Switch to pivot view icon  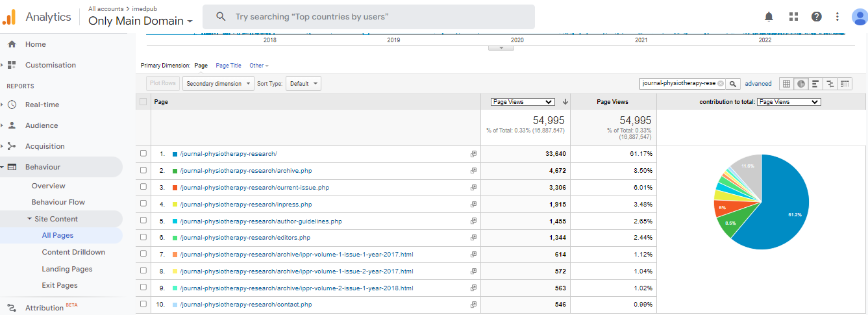click(845, 84)
